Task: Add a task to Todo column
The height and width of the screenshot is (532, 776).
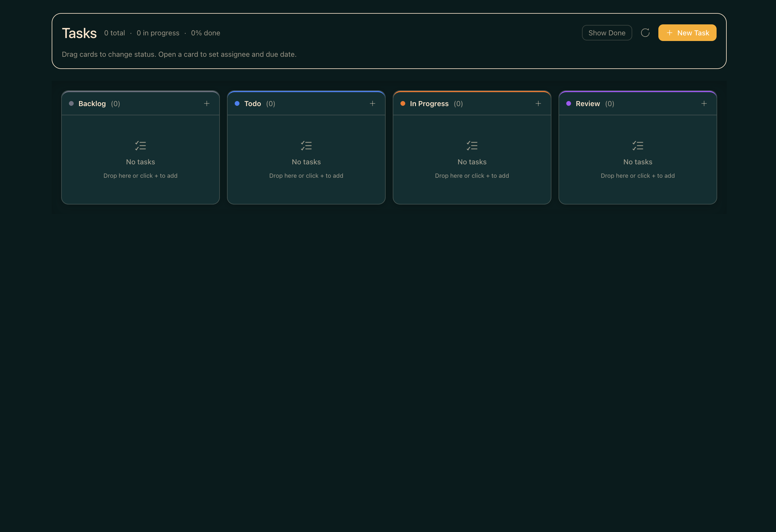Action: [372, 103]
